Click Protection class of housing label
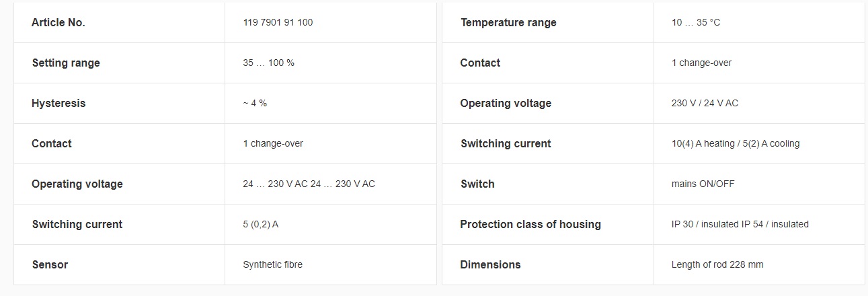868x296 pixels. coord(530,224)
